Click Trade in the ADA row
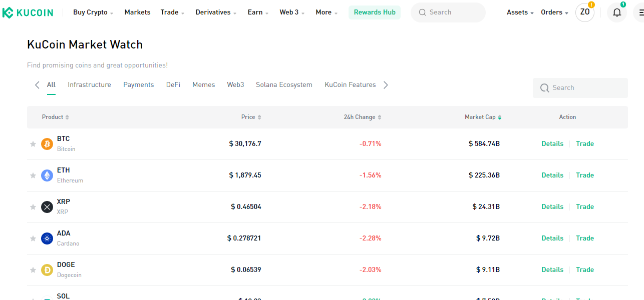This screenshot has height=300, width=644. tap(585, 238)
